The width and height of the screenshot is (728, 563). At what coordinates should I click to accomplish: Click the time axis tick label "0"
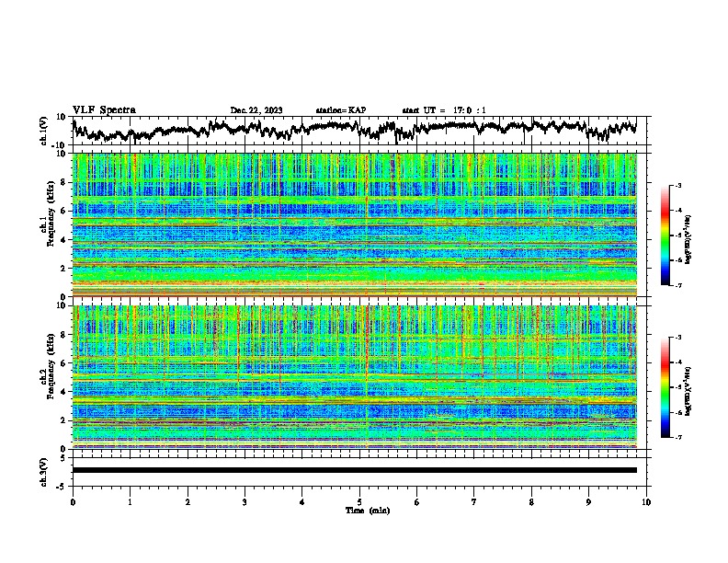pos(73,502)
